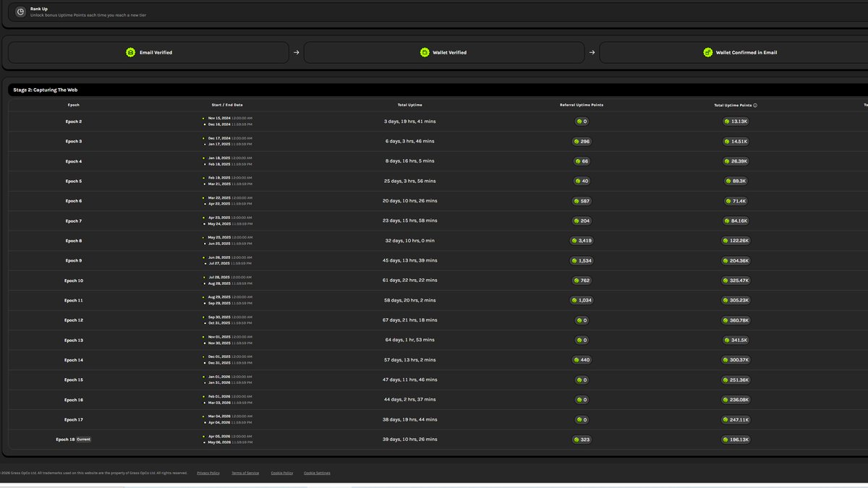
Task: Click the Wallet Verified step card
Action: click(x=444, y=52)
